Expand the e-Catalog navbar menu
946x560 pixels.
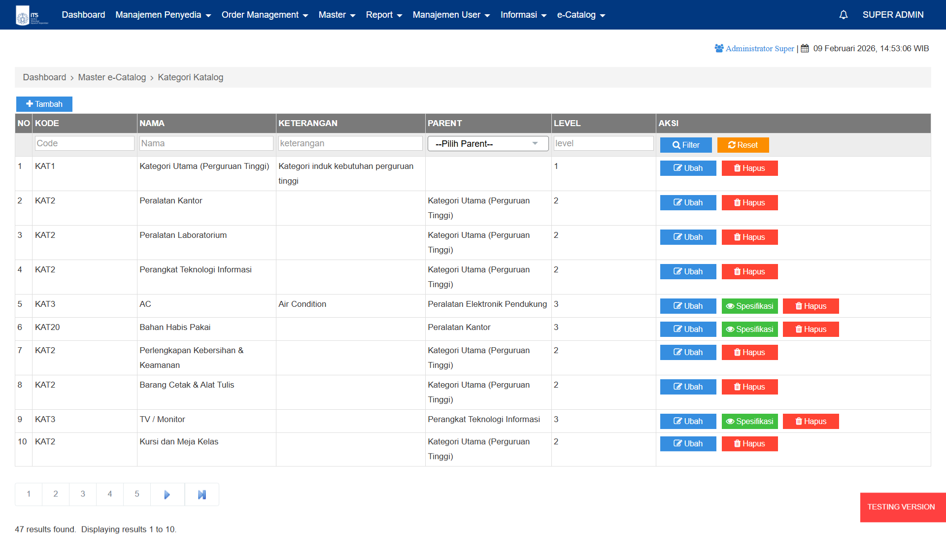tap(580, 15)
